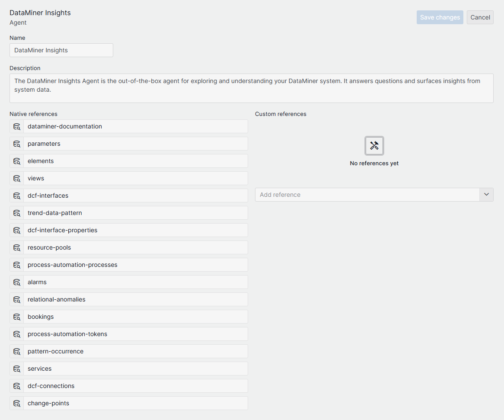Select the alarms reference text

coord(37,282)
